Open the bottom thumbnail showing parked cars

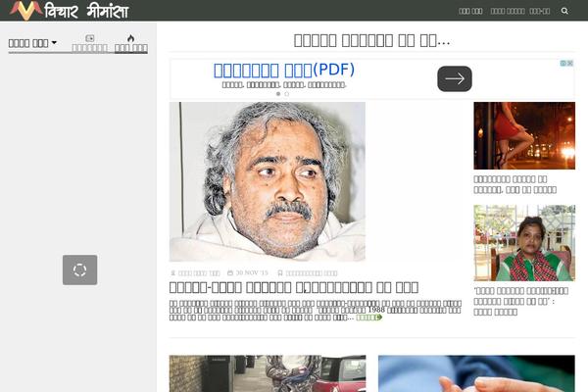pos(268,373)
